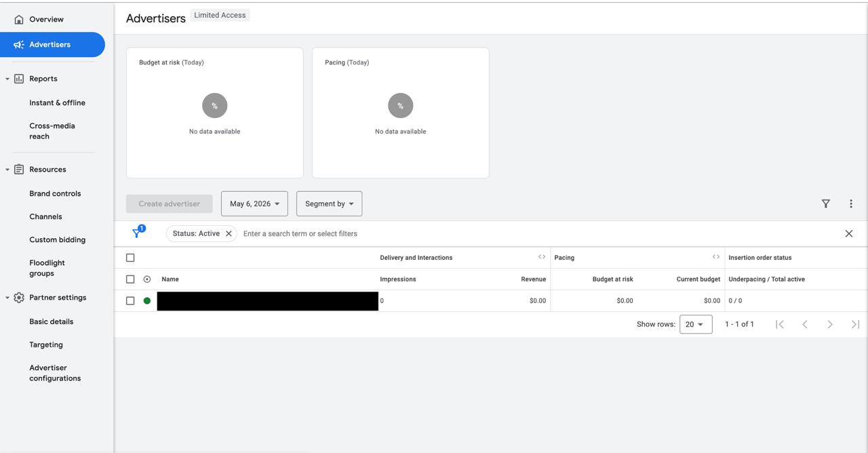Open the Segment by dropdown
This screenshot has width=868, height=453.
(x=329, y=203)
